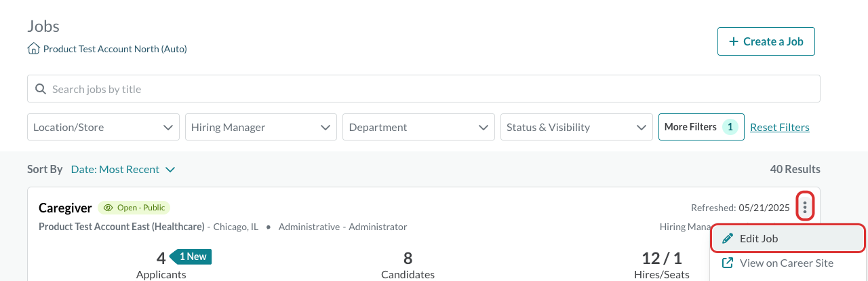The height and width of the screenshot is (281, 868).
Task: Click the 1 New applicants tag
Action: [x=191, y=257]
